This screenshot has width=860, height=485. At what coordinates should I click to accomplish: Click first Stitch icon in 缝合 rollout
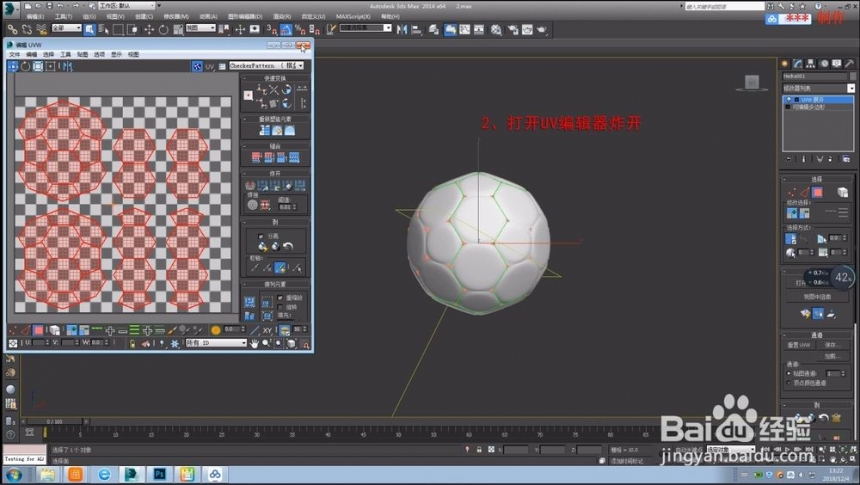pos(256,158)
